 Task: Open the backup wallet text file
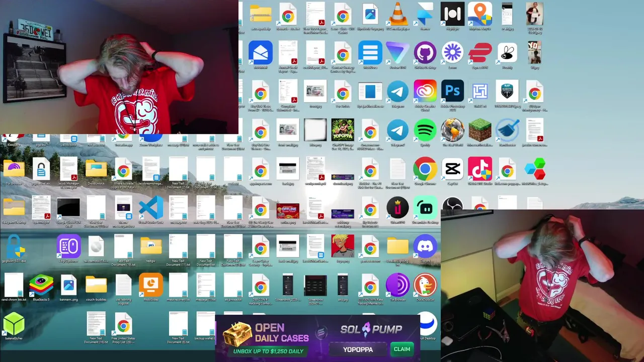(x=206, y=324)
